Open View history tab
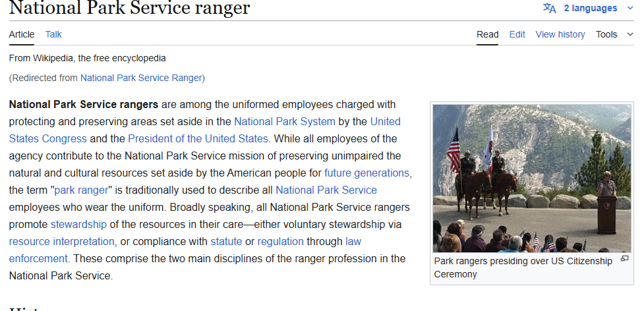644x311 pixels. [x=560, y=34]
